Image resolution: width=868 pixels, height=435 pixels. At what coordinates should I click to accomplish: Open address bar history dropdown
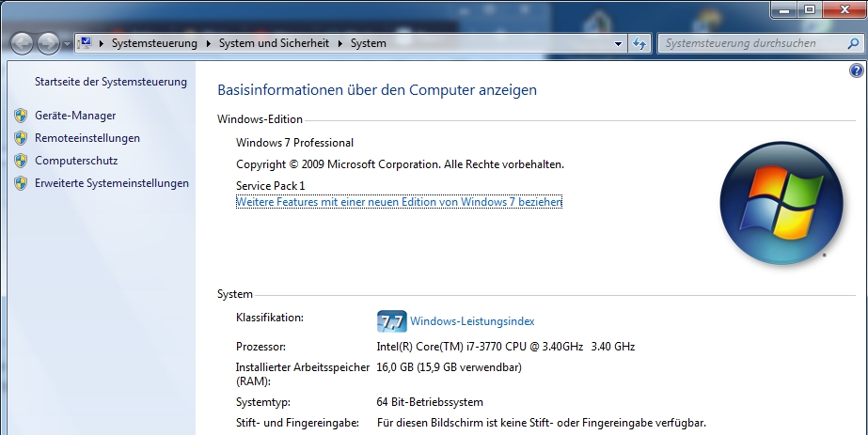pyautogui.click(x=619, y=43)
